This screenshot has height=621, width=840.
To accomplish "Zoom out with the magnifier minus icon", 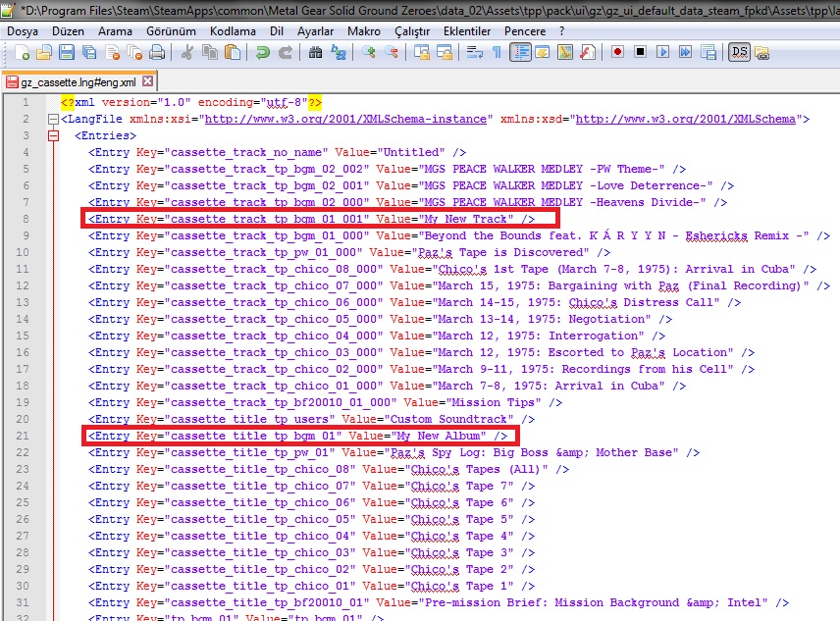I will [x=392, y=52].
